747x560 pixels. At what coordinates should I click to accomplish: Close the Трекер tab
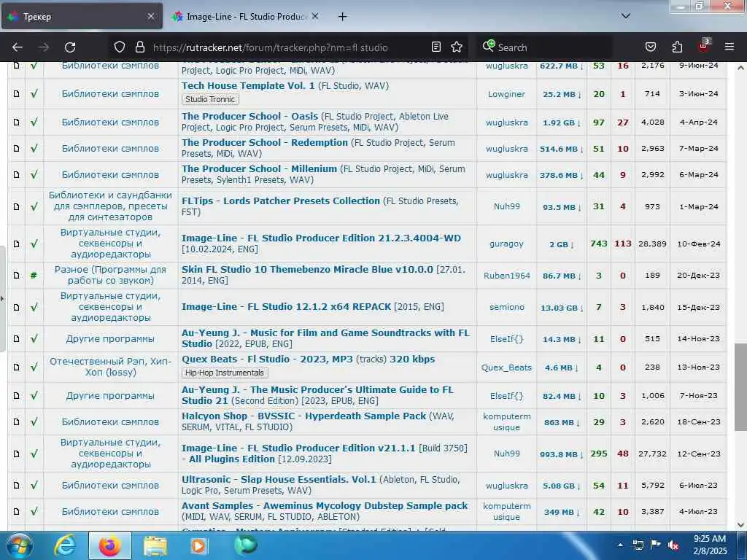click(x=150, y=16)
